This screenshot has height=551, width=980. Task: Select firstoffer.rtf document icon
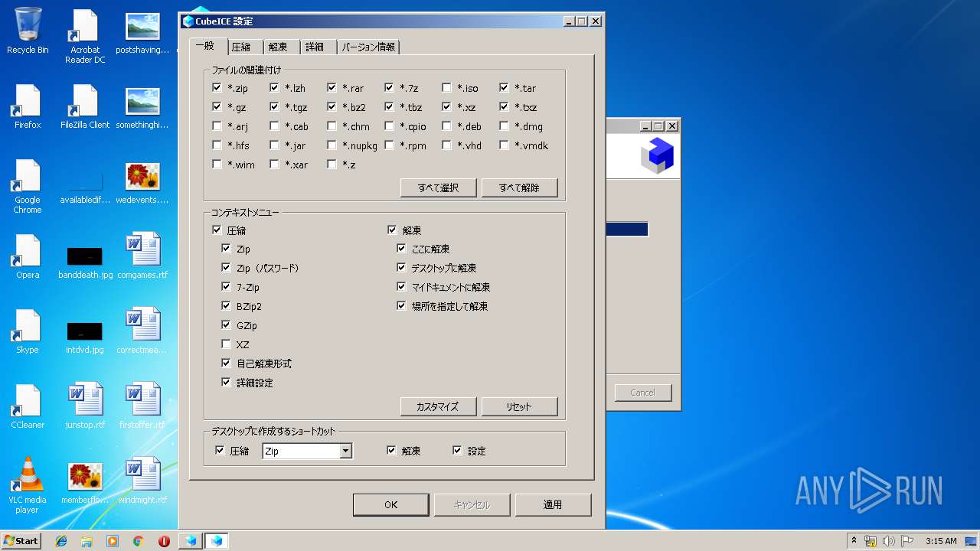pyautogui.click(x=142, y=406)
